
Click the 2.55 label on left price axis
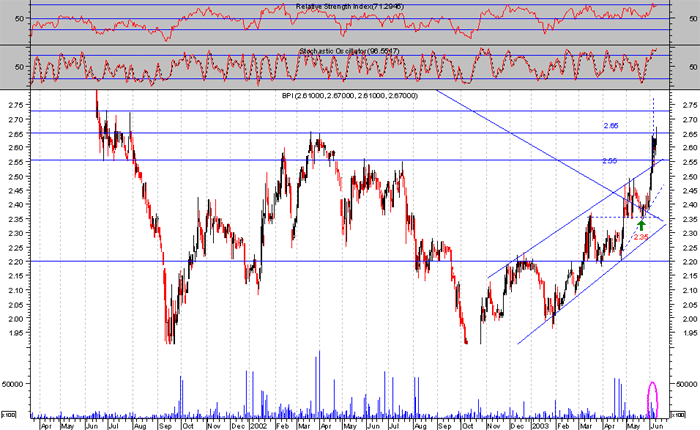(x=16, y=162)
